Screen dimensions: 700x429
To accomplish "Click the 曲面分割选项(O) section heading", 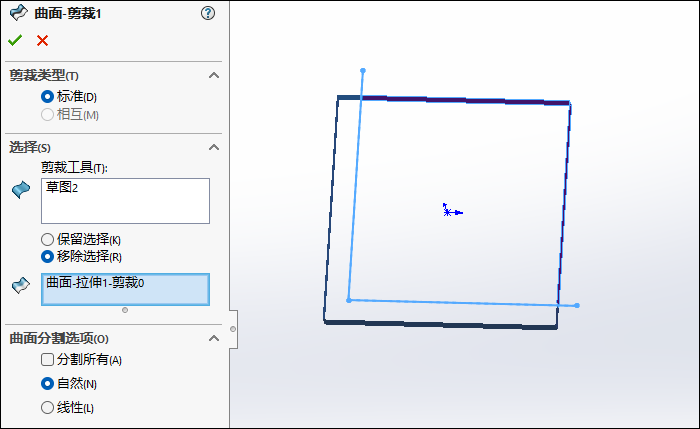I will pos(59,338).
